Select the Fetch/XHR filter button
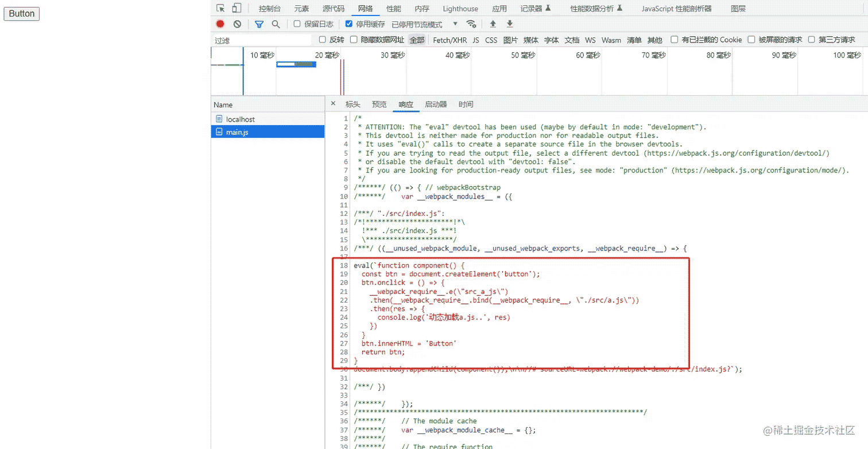 click(x=449, y=40)
